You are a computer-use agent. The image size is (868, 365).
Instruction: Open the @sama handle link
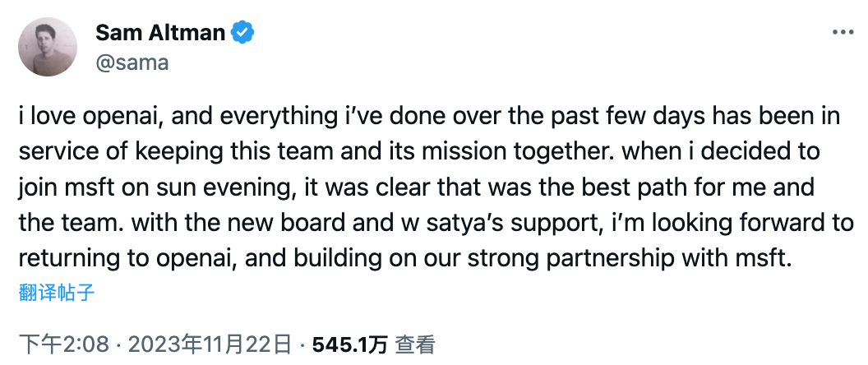132,62
